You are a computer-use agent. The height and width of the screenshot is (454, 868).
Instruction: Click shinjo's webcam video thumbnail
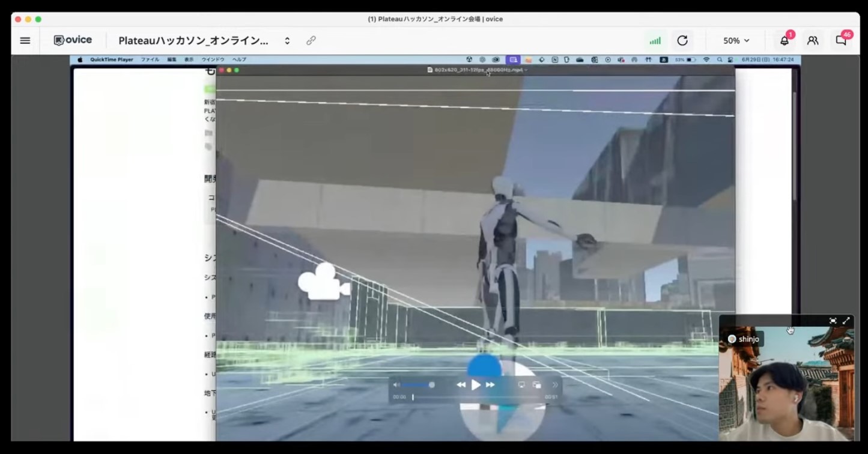(x=786, y=384)
